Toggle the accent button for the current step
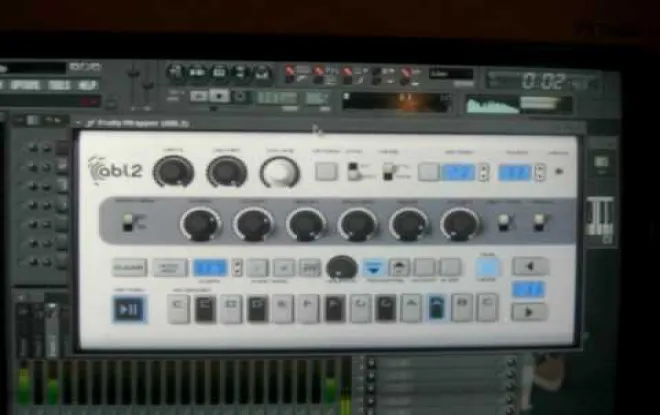This screenshot has height=415, width=660. pyautogui.click(x=424, y=267)
